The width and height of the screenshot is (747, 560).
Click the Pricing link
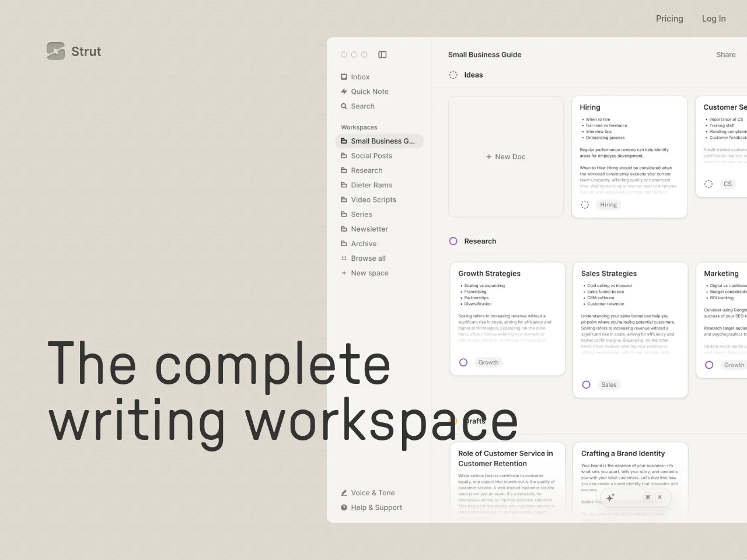669,19
